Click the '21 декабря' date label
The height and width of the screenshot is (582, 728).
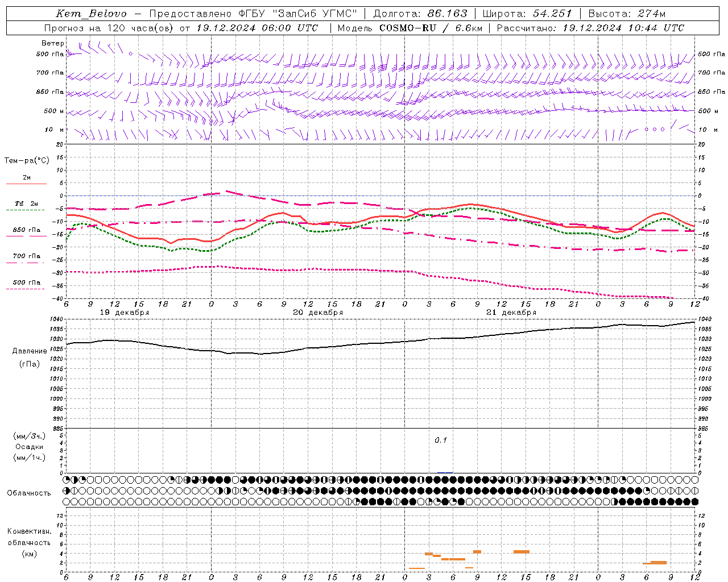pyautogui.click(x=511, y=313)
